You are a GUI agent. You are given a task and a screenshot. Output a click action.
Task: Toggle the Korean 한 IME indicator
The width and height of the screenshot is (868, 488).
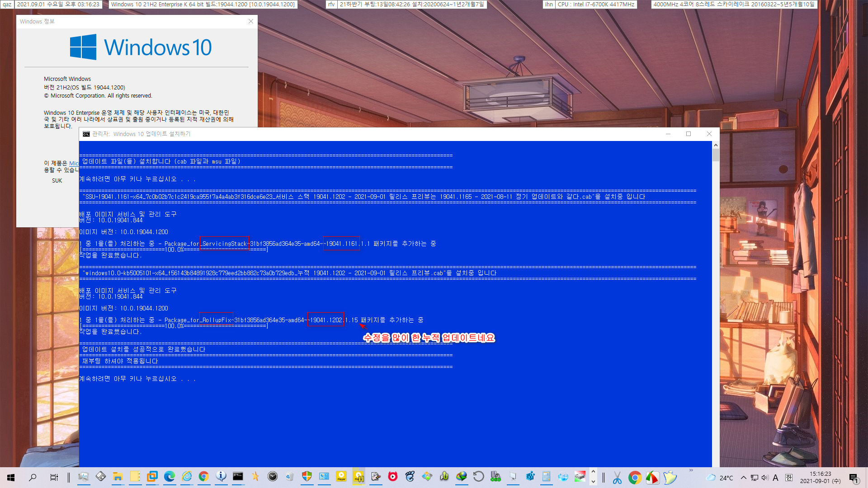pyautogui.click(x=789, y=478)
